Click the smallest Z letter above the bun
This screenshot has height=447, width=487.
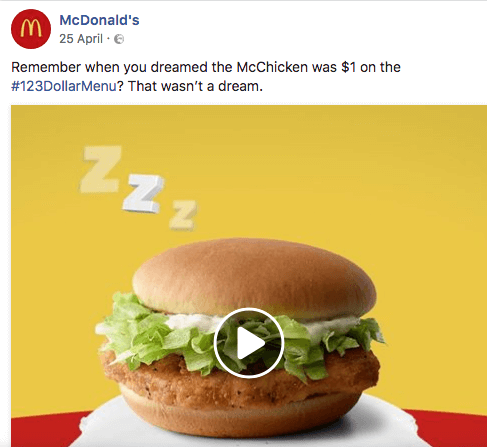point(183,215)
